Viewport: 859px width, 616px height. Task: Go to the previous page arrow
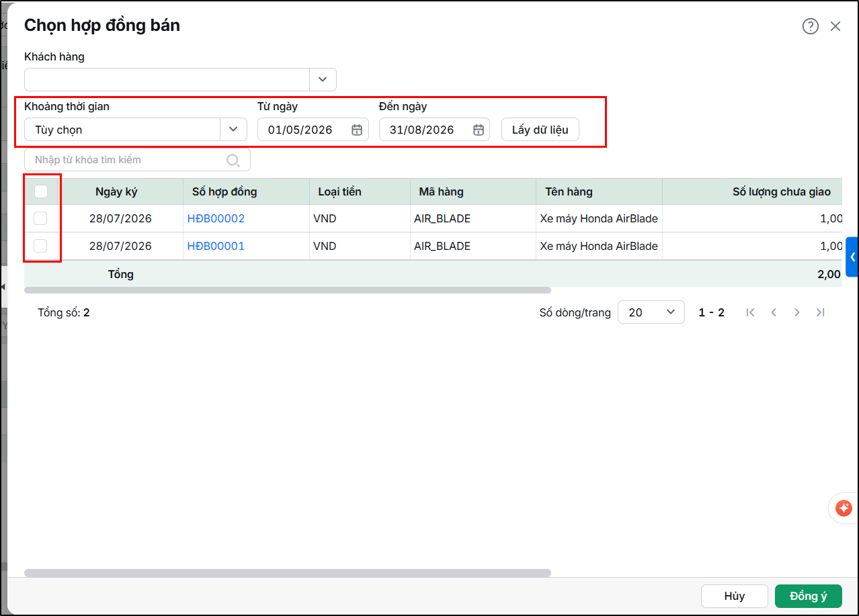[774, 312]
